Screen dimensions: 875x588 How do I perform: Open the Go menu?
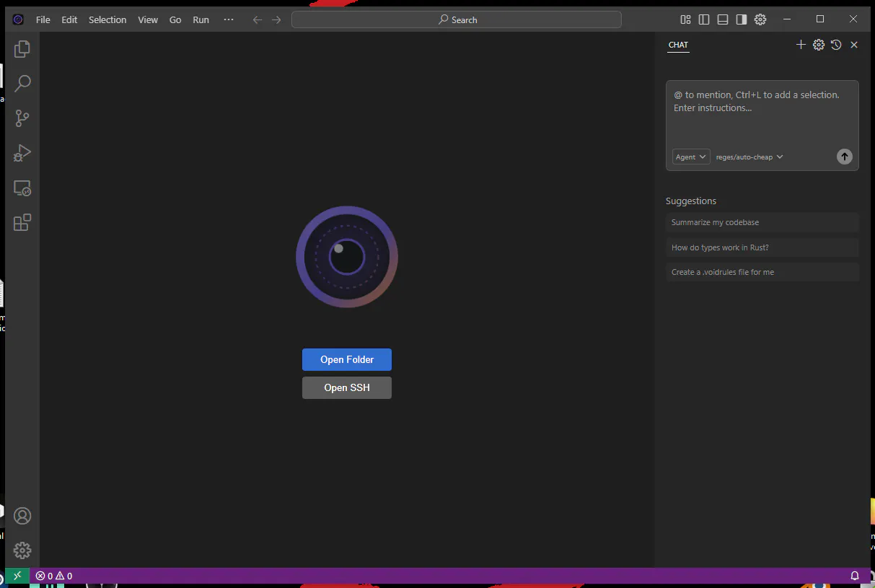(x=175, y=19)
